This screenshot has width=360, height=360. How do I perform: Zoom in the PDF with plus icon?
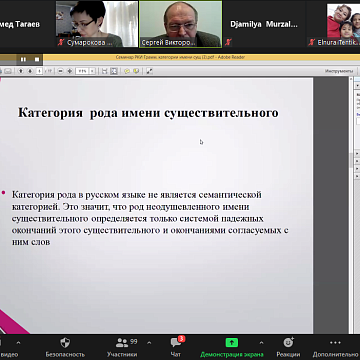click(x=70, y=71)
